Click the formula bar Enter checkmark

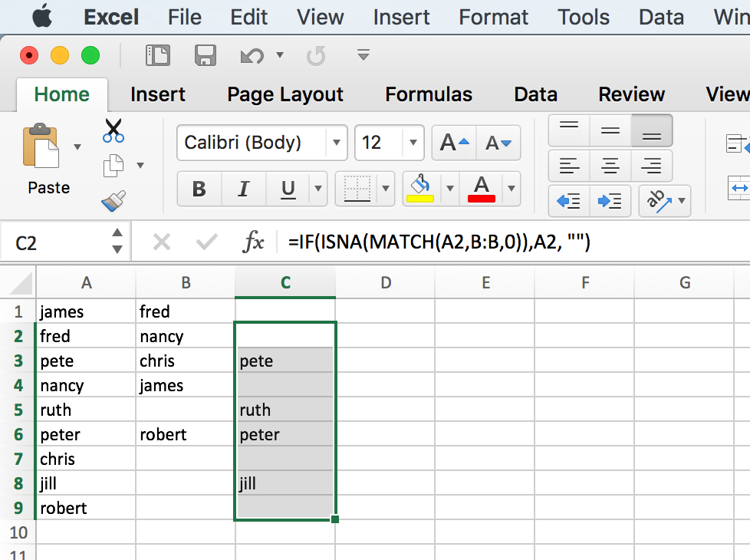pos(206,242)
